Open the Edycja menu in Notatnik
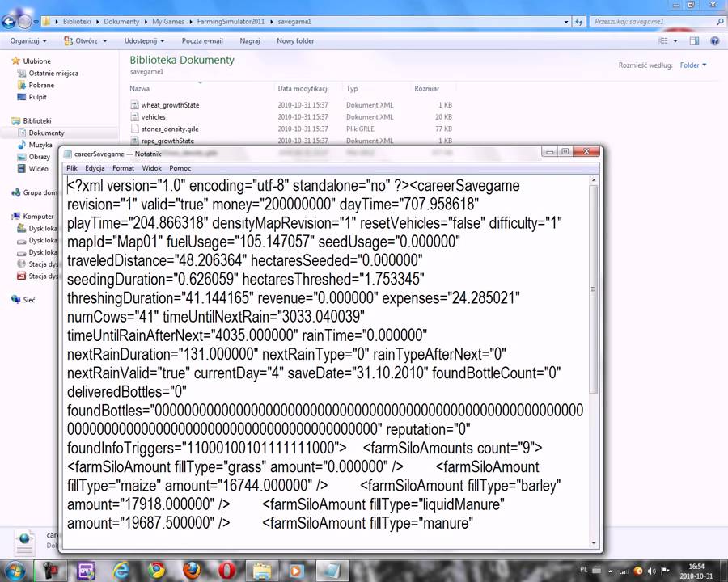This screenshot has height=582, width=728. point(95,168)
